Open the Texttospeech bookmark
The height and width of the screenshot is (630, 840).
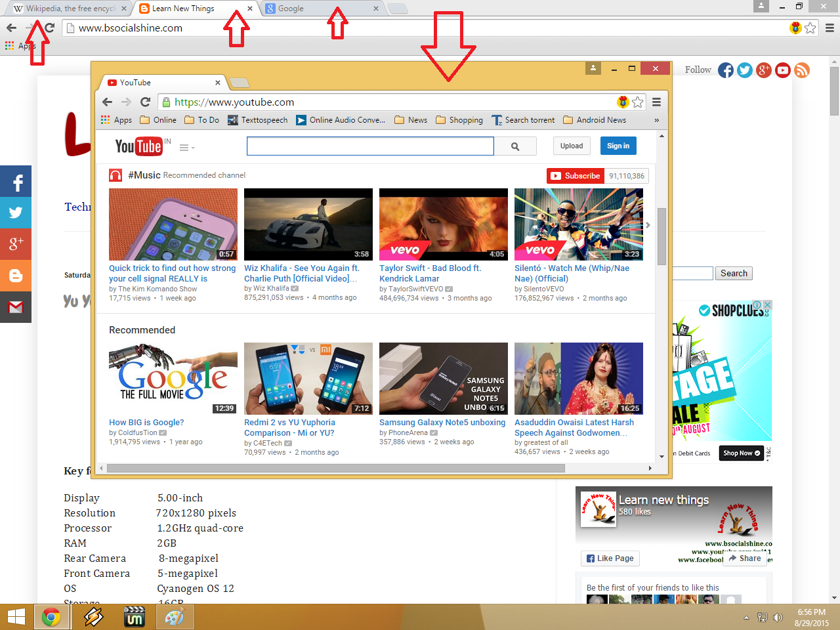click(257, 120)
